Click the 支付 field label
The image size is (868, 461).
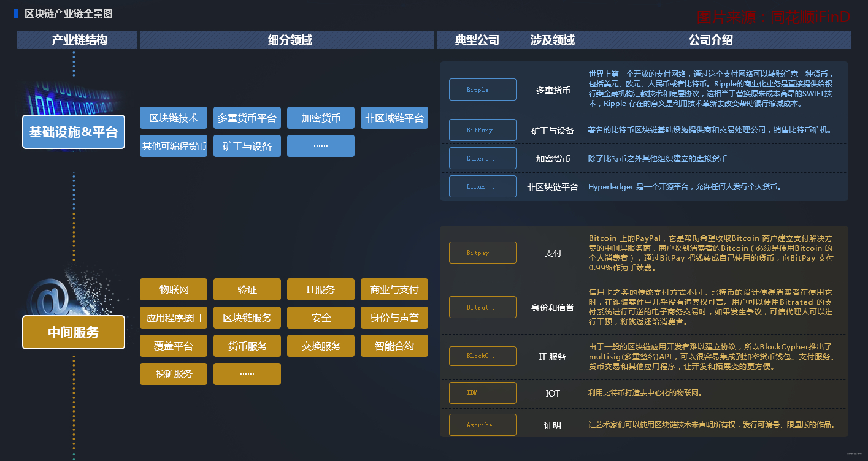553,253
